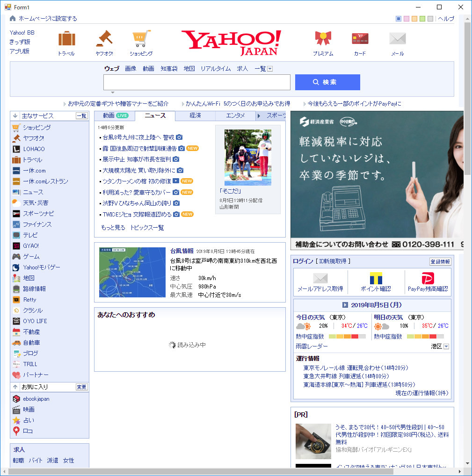Select the green theme color swatch
This screenshot has height=476, width=472.
(422, 19)
